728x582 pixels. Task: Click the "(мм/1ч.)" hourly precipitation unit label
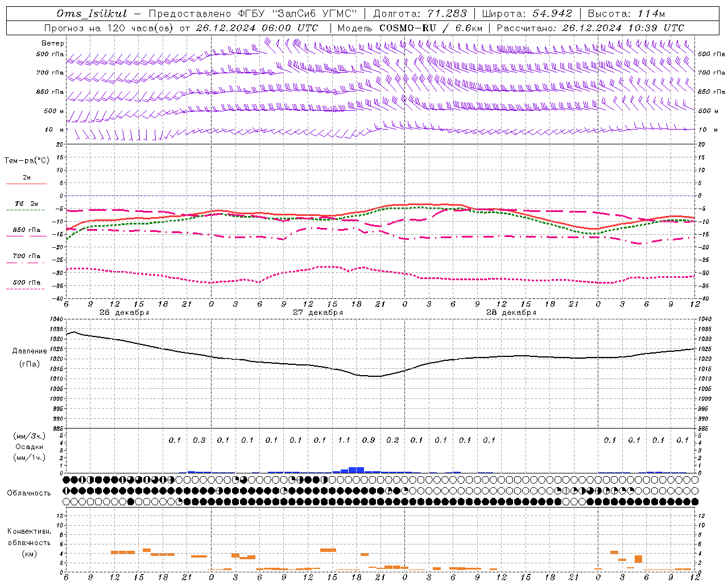point(30,458)
